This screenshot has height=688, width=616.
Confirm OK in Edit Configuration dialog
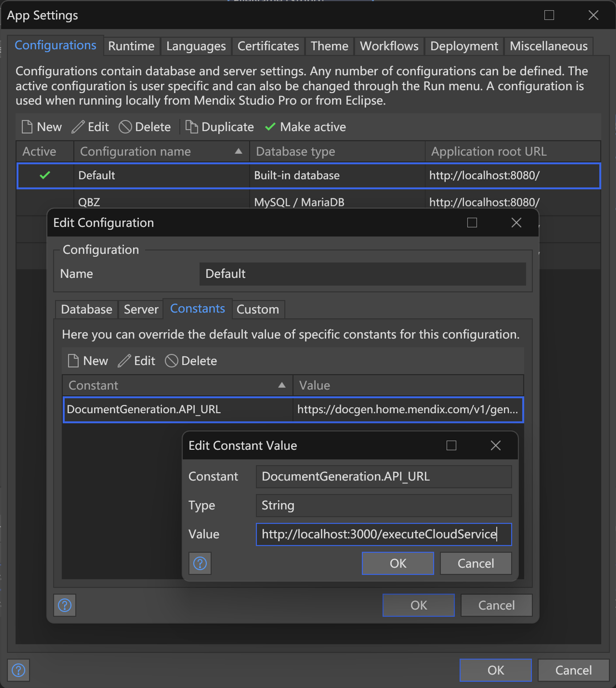pos(419,605)
